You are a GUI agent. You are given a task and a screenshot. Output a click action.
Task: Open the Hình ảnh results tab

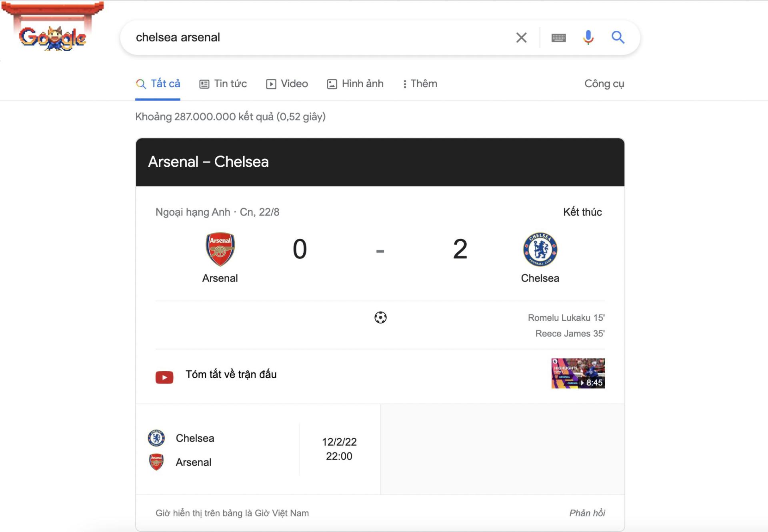355,84
